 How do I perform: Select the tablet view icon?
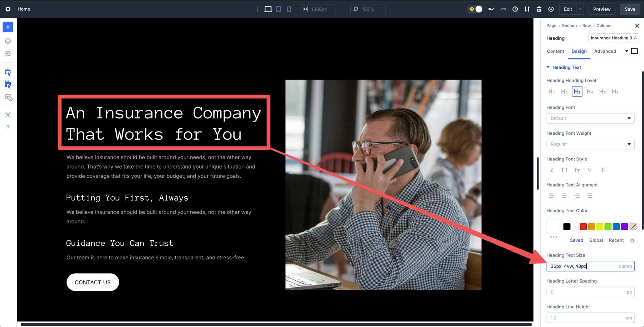[278, 9]
